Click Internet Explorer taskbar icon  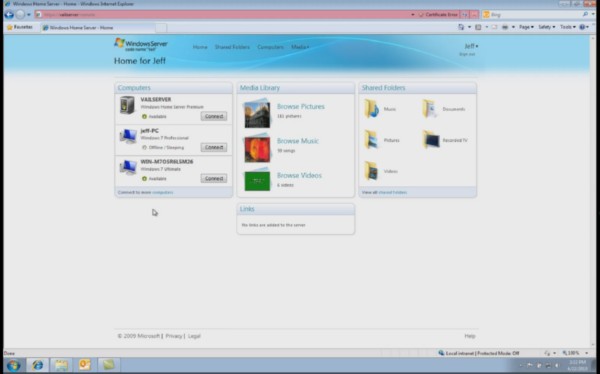[38, 365]
